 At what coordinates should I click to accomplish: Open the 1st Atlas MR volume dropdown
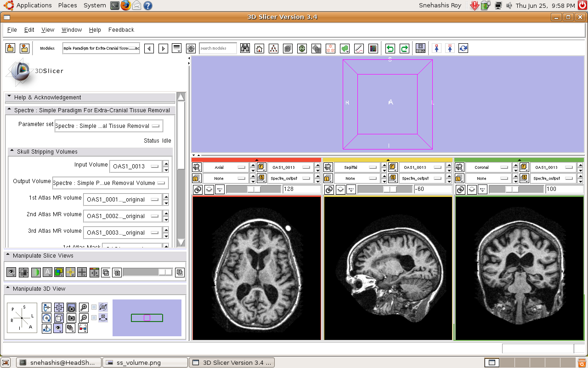(x=122, y=200)
